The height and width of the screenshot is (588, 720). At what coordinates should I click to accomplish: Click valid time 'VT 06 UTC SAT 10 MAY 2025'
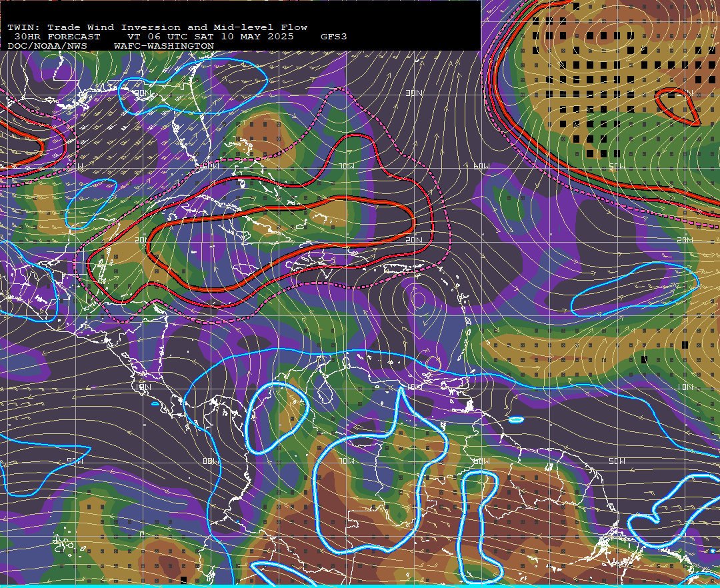211,37
